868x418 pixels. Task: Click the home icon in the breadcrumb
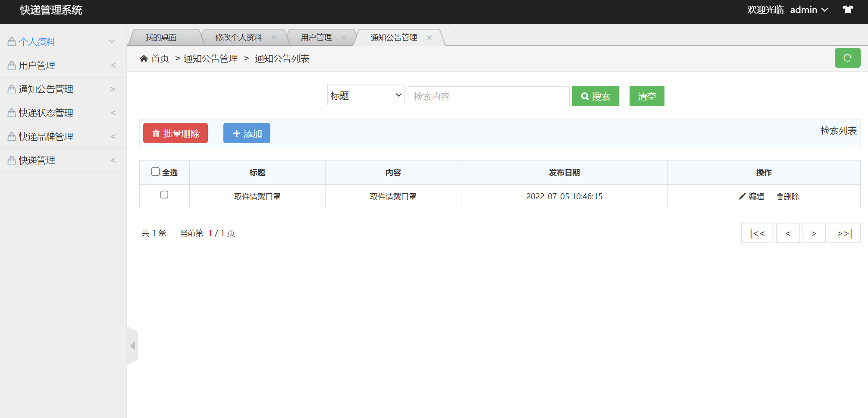coord(144,58)
